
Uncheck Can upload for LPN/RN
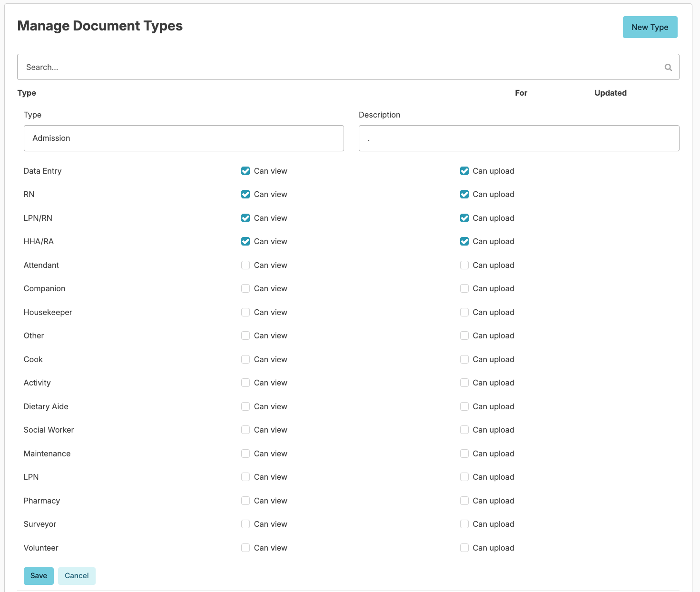pyautogui.click(x=464, y=218)
